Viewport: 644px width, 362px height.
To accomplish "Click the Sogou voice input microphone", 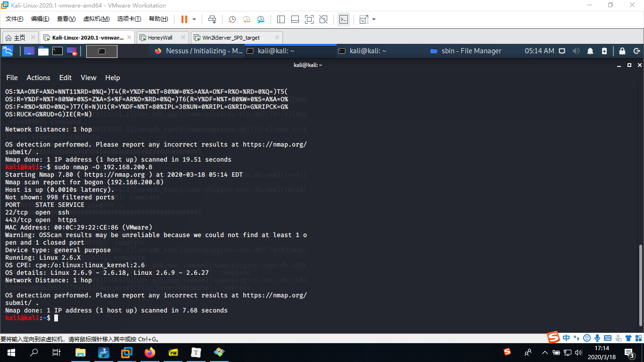I will pyautogui.click(x=597, y=337).
